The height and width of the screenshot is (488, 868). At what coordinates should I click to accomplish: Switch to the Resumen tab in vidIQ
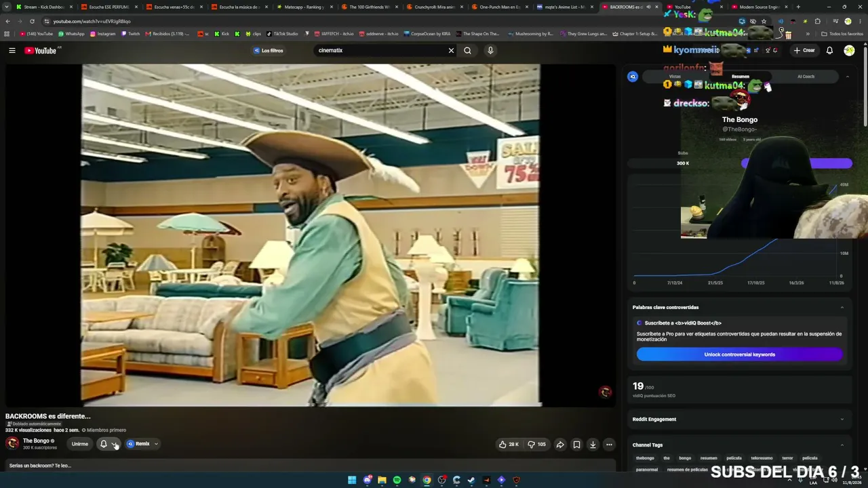click(x=741, y=77)
